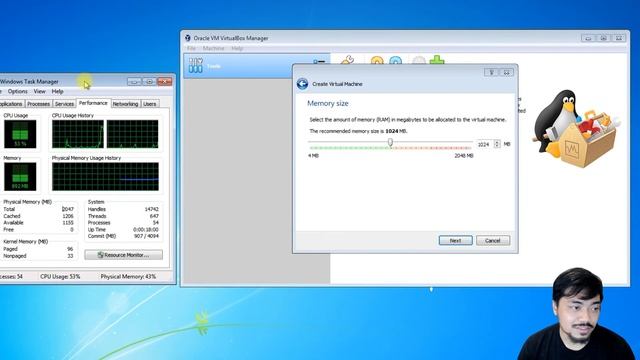This screenshot has height=360, width=640.
Task: Click the Handles value 14742
Action: point(151,209)
